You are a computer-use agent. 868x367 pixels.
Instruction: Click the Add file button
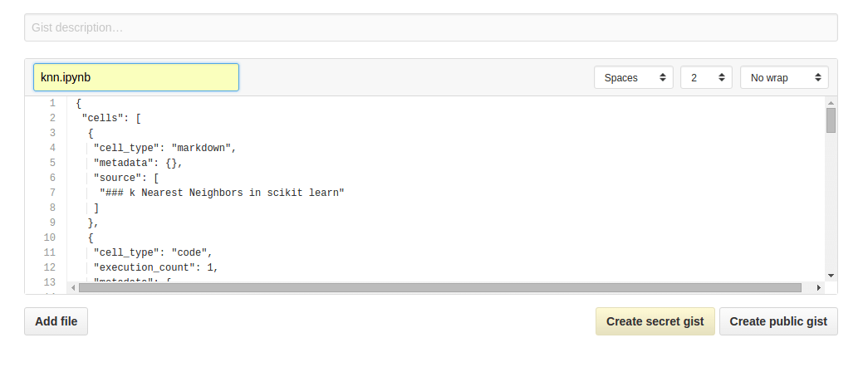[x=56, y=321]
